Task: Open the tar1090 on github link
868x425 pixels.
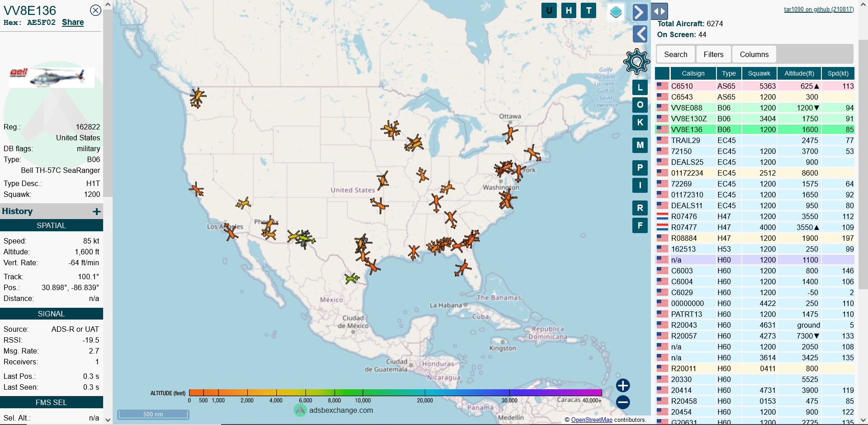Action: pos(819,9)
